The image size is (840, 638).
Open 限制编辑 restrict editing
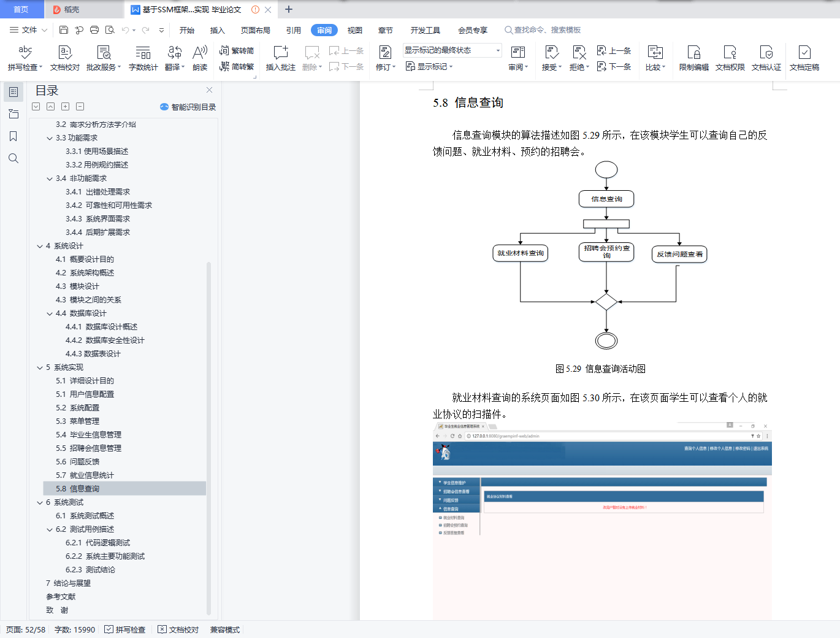click(x=694, y=58)
